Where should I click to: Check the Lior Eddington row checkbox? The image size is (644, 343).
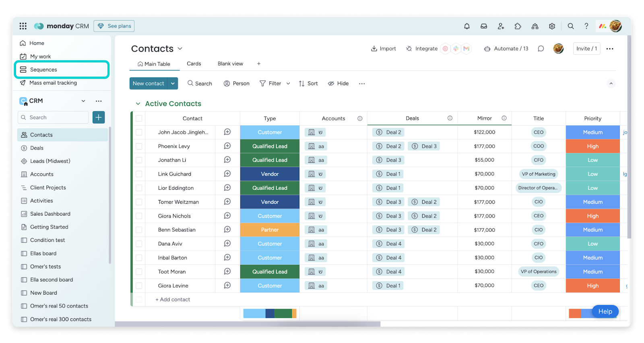click(139, 188)
